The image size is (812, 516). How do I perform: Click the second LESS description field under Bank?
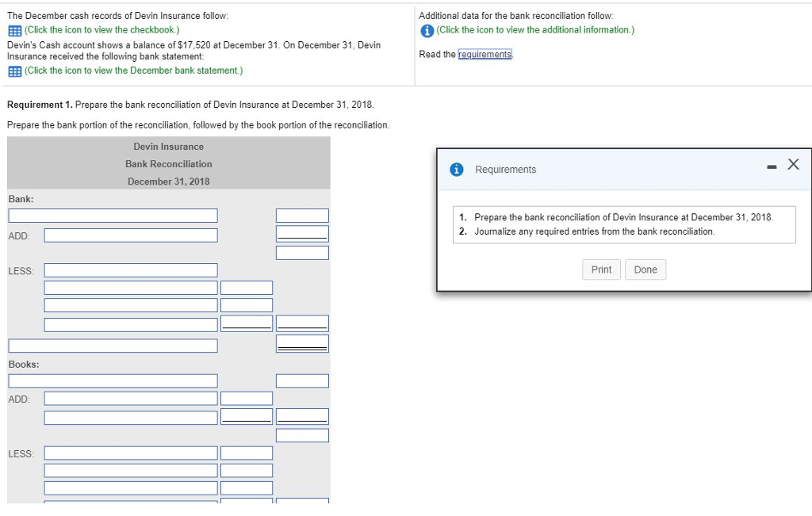click(131, 287)
